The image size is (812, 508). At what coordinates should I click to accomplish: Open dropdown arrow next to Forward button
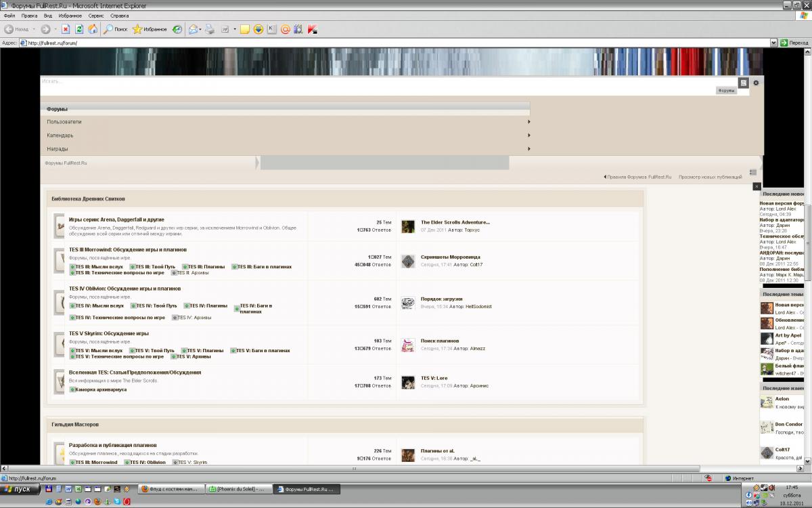pyautogui.click(x=55, y=29)
